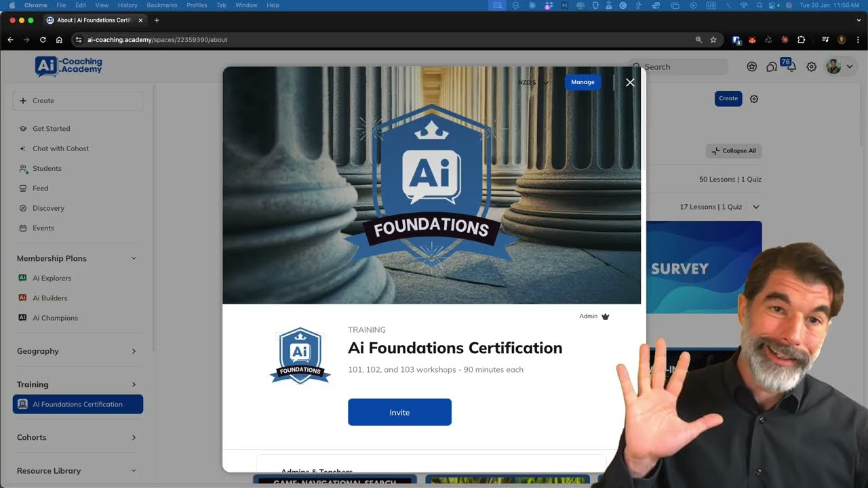Open the user profile avatar menu
The width and height of the screenshot is (868, 488).
pos(839,66)
